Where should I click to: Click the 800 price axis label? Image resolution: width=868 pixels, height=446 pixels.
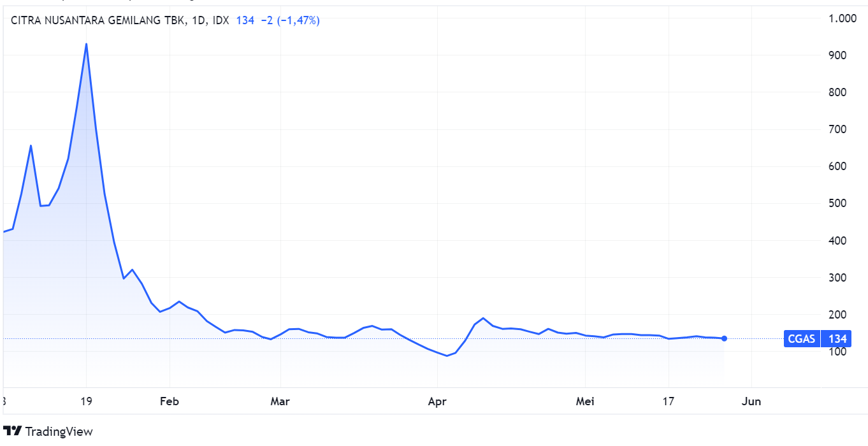point(837,92)
